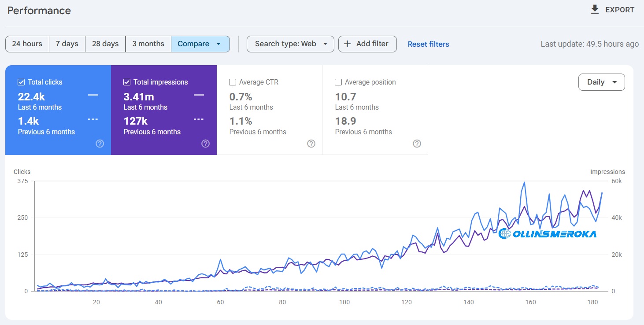The image size is (644, 325).
Task: Switch to the 24 hours date range
Action: [x=27, y=44]
